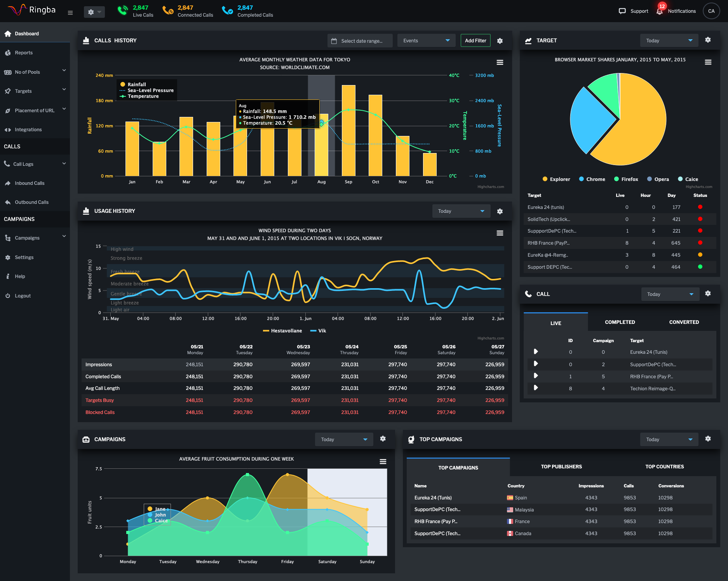The image size is (728, 581).
Task: Click the Select date range field
Action: pyautogui.click(x=360, y=41)
